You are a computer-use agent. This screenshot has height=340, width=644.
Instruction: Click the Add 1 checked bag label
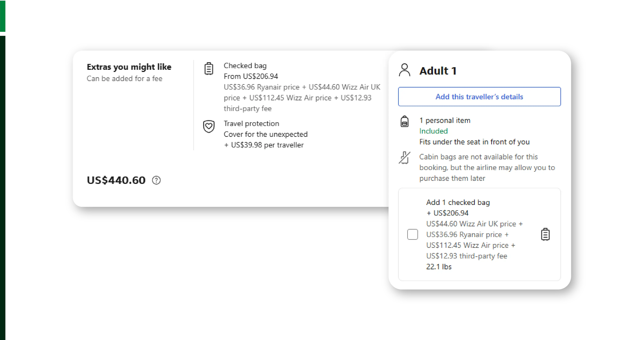tap(458, 202)
